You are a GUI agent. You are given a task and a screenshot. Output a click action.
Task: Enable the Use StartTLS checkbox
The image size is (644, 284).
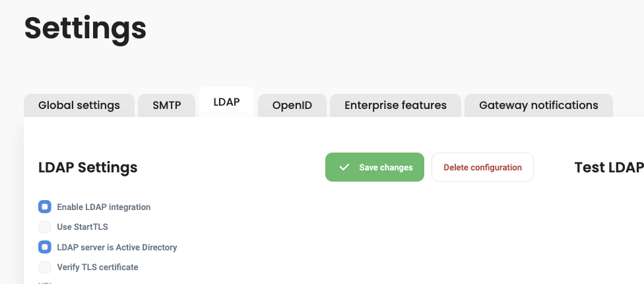pos(45,227)
